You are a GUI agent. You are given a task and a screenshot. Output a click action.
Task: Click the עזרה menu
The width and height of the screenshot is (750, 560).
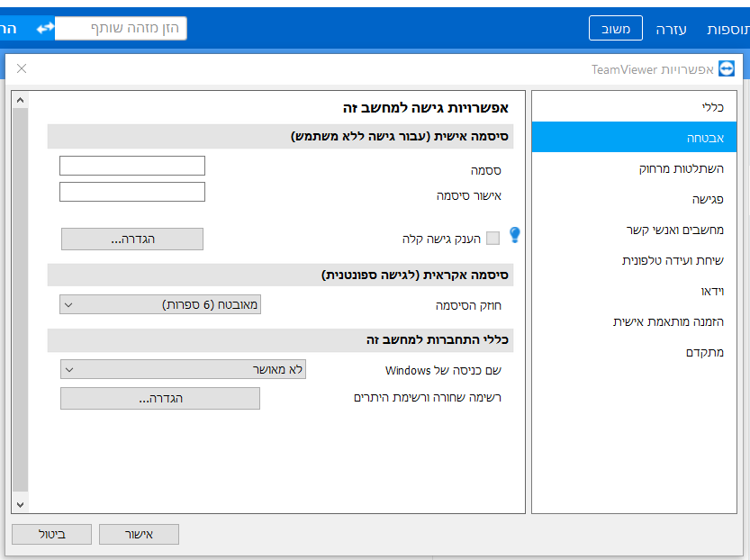(x=671, y=29)
